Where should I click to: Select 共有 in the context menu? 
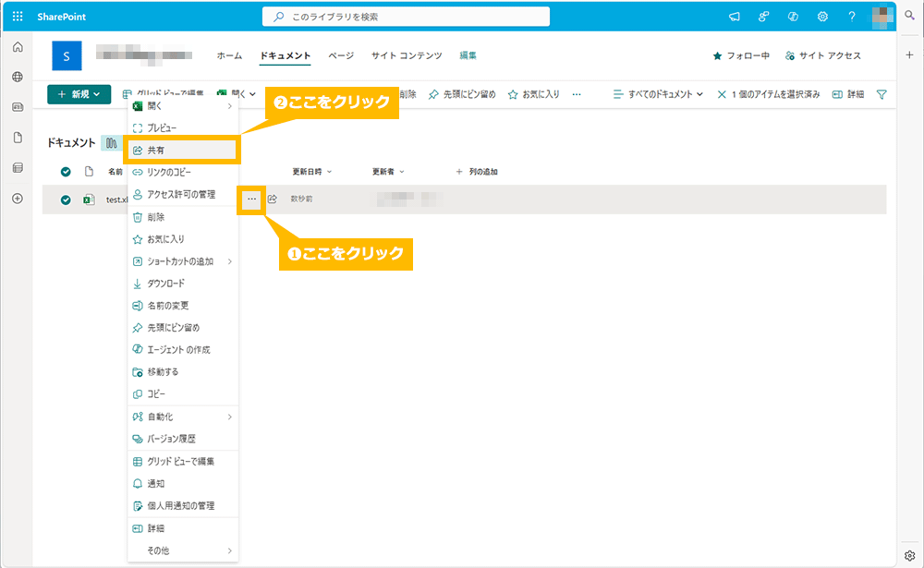182,151
